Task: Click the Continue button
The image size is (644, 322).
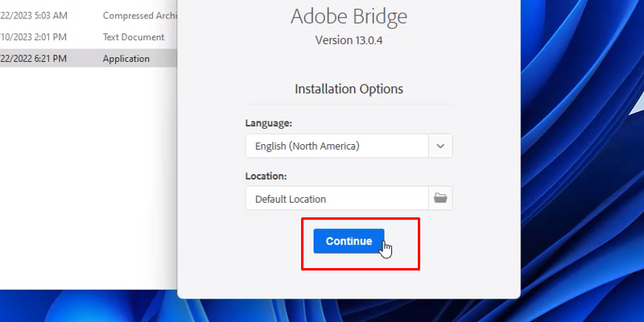Action: tap(349, 241)
